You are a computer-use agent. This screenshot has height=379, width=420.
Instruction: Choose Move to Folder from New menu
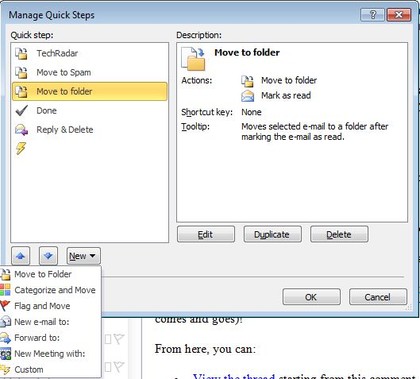tap(50, 274)
